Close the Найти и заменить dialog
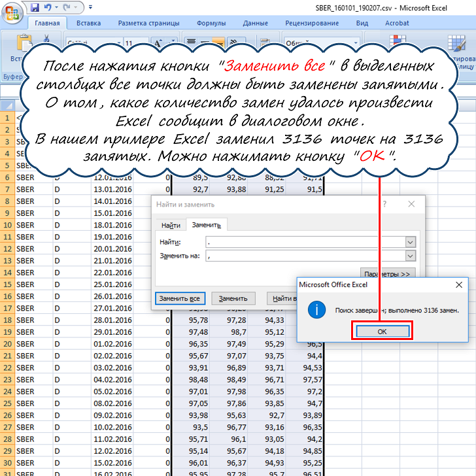476x476 pixels. click(411, 204)
